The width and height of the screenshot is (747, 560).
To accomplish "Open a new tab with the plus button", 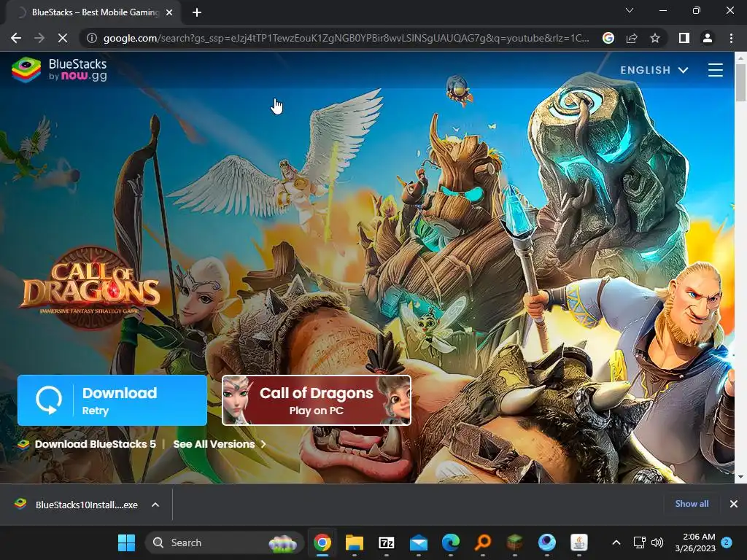I will pyautogui.click(x=197, y=12).
